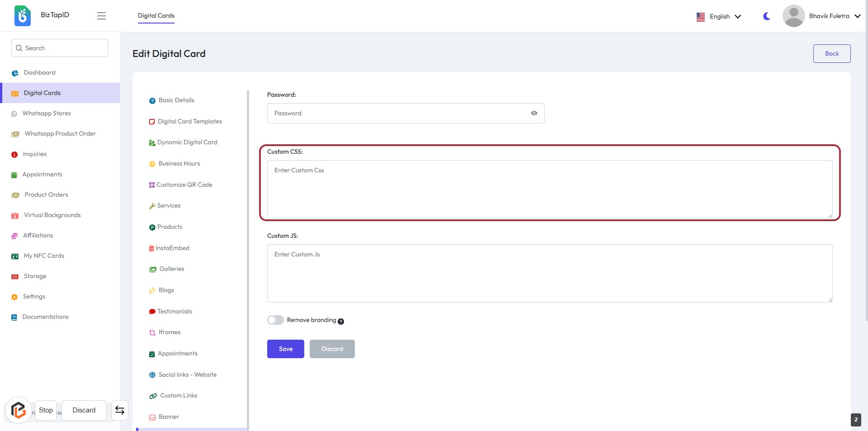Click the recorder logo icon at bottom left
Image resolution: width=868 pixels, height=431 pixels.
[x=19, y=410]
